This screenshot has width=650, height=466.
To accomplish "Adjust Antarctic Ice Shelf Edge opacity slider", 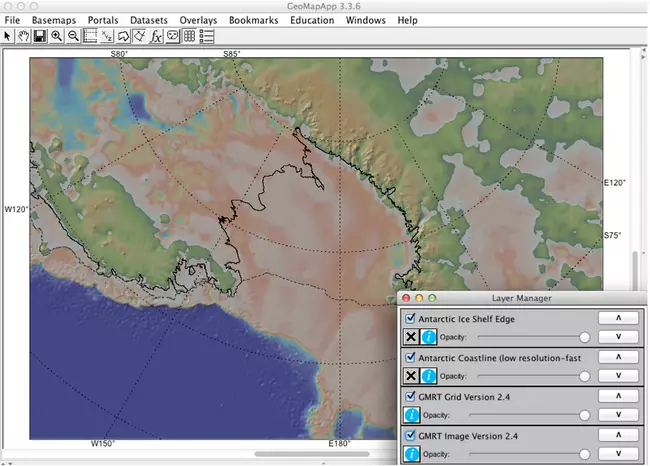I will tap(585, 336).
